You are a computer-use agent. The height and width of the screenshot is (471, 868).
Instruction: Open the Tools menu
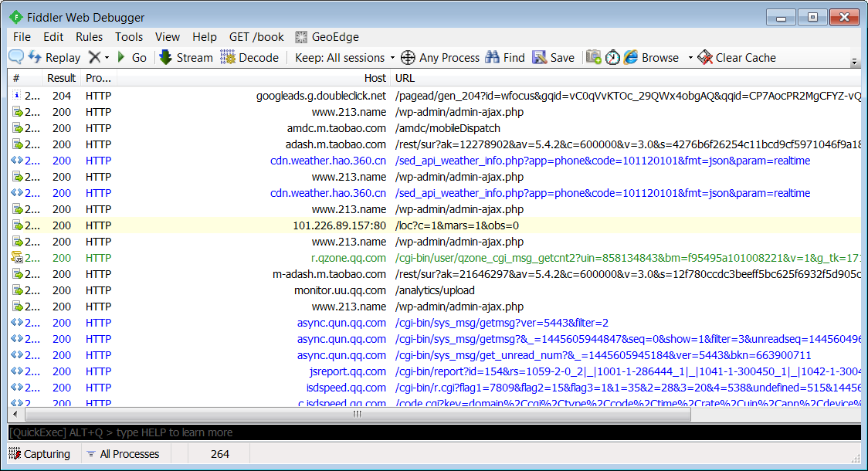129,36
